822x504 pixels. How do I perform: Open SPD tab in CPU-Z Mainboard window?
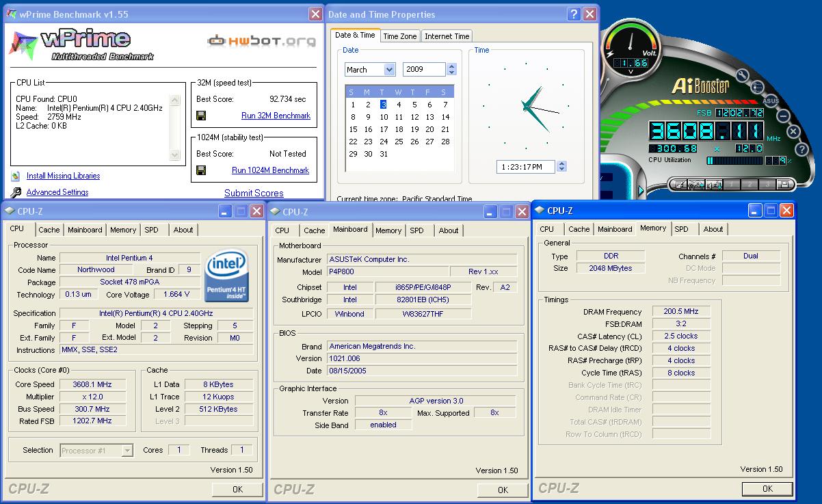coord(416,230)
